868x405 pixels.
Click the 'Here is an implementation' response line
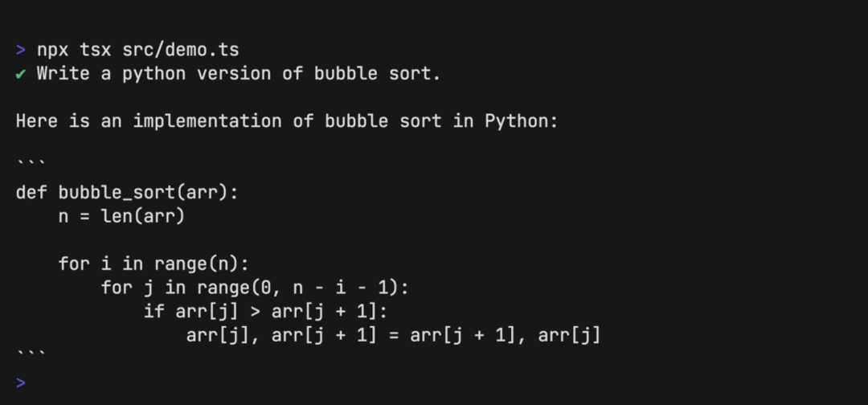coord(287,121)
